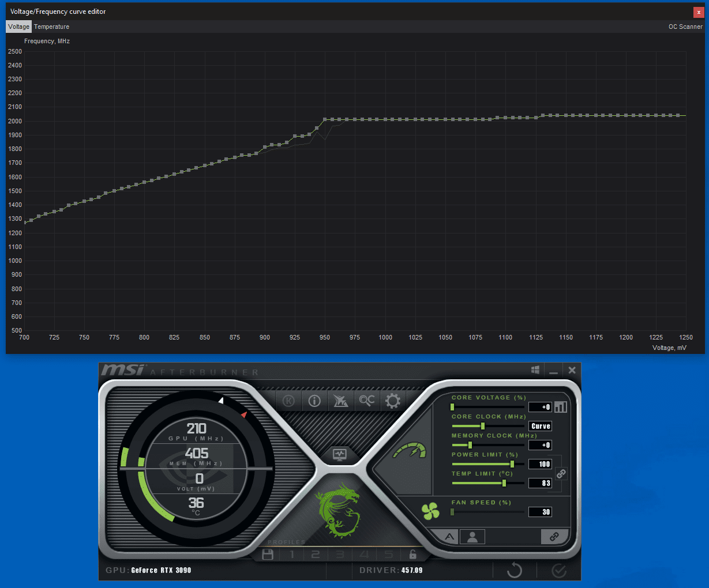Select the first curve point at 700 mV
Screen dimensions: 709x588
tap(24, 221)
